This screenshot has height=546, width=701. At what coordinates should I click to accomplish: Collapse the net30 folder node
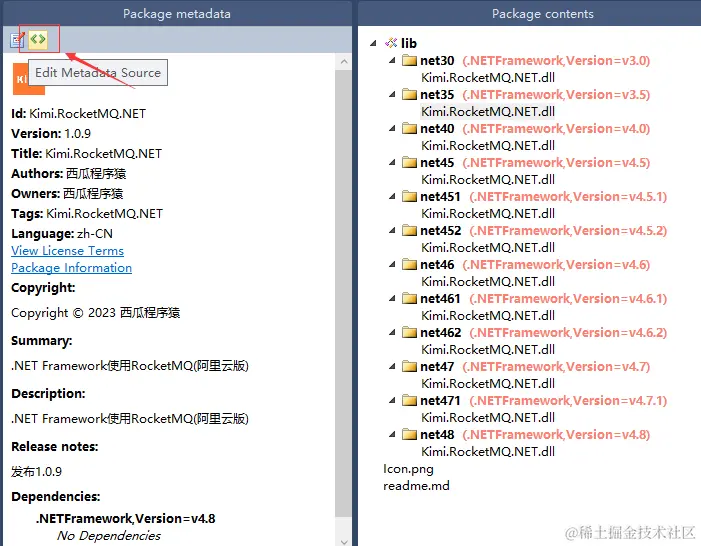pos(392,60)
